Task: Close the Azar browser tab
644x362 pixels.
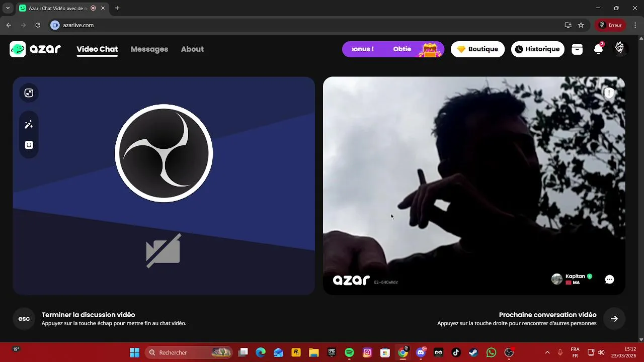Action: pyautogui.click(x=103, y=8)
